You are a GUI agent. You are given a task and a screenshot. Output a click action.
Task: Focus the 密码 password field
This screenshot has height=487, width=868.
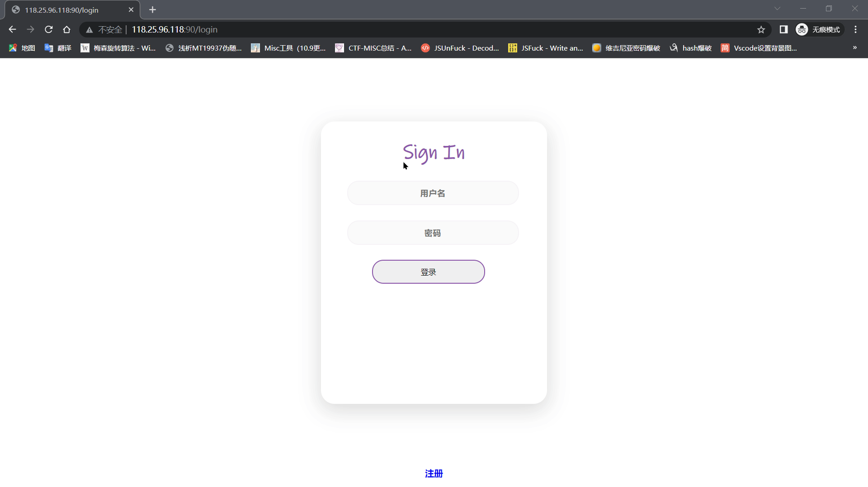tap(433, 233)
